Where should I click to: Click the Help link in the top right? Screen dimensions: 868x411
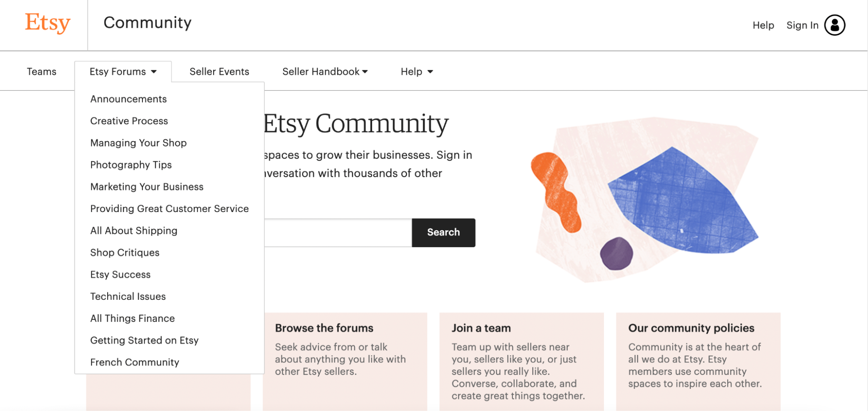pyautogui.click(x=763, y=25)
